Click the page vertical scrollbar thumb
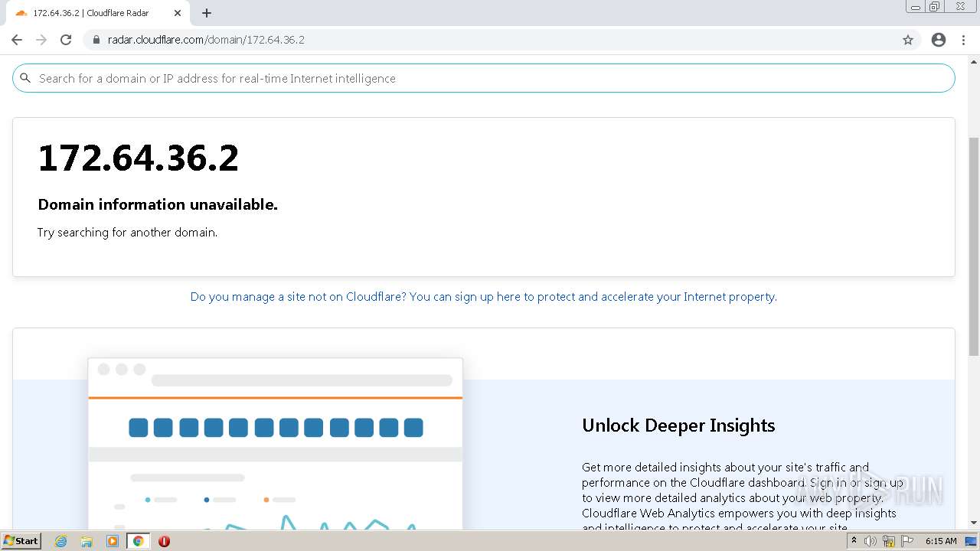 pyautogui.click(x=974, y=245)
